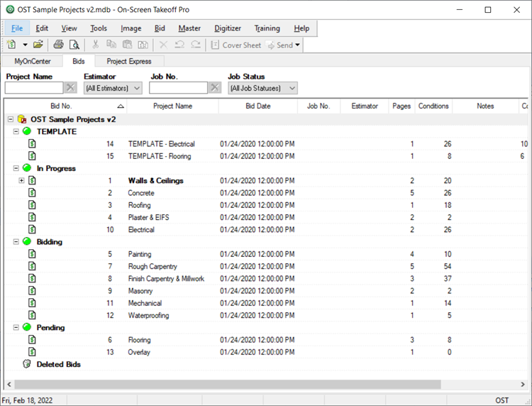Click the green Bidding status icon

(27, 241)
